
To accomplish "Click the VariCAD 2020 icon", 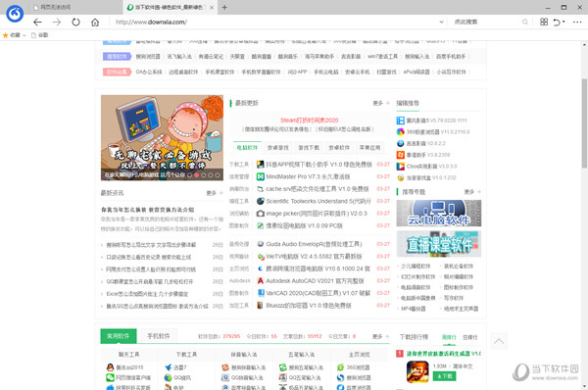I will coord(261,293).
